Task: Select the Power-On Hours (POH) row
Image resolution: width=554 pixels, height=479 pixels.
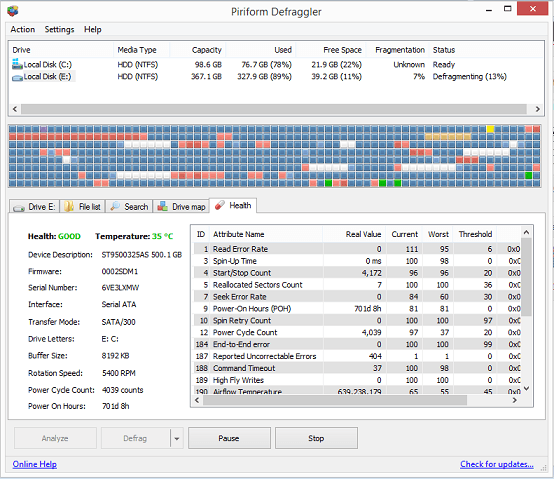Action: [x=357, y=308]
